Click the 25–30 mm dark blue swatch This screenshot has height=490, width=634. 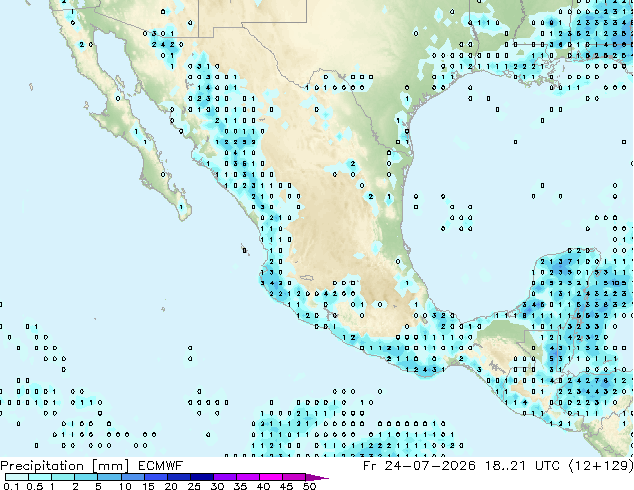click(201, 477)
